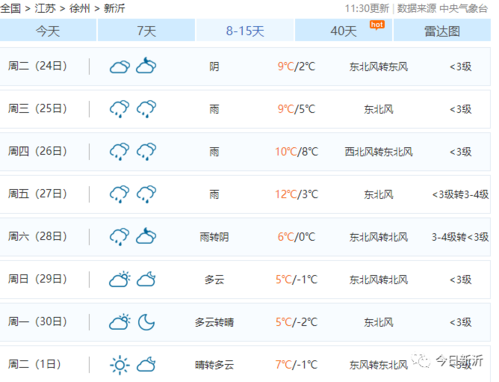
Task: Click the 10℃/8℃ temperature value
Action: [x=296, y=152]
